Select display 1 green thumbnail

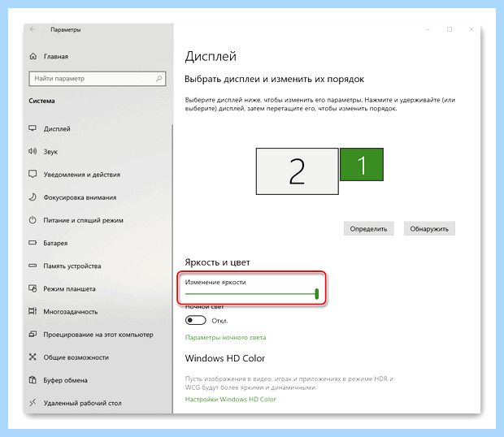pyautogui.click(x=362, y=164)
